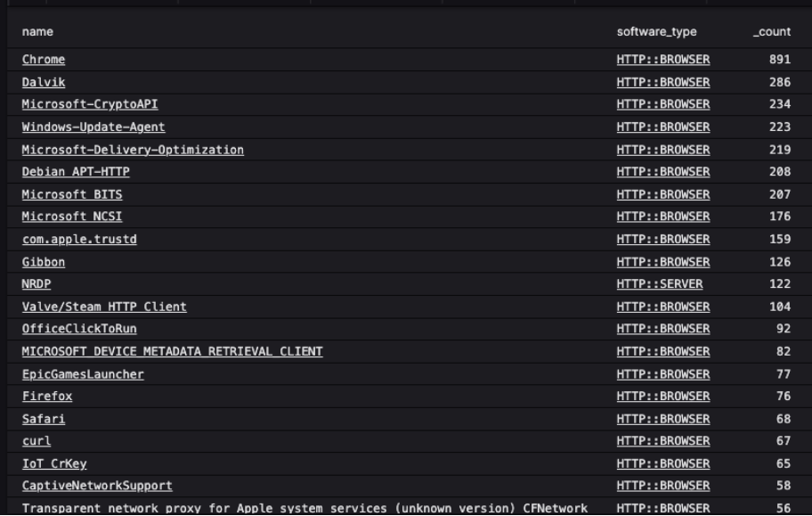
Task: Click the Chrome name link
Action: (44, 60)
